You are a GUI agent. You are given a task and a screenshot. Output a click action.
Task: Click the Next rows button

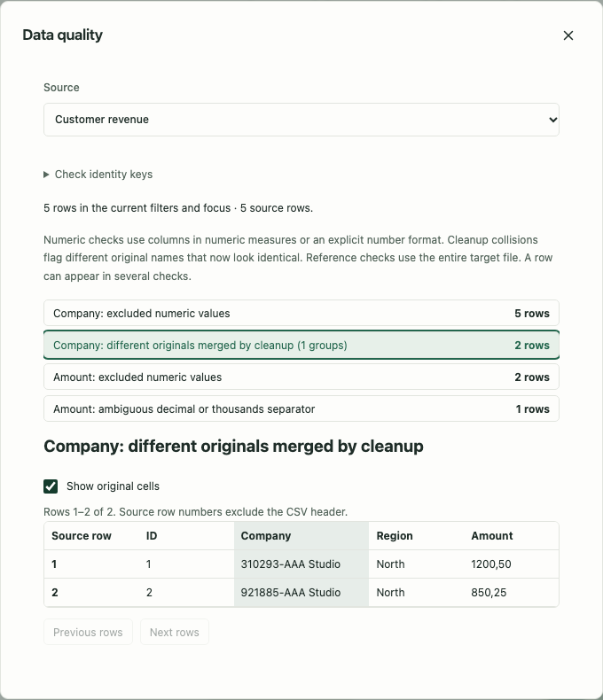[x=175, y=632]
